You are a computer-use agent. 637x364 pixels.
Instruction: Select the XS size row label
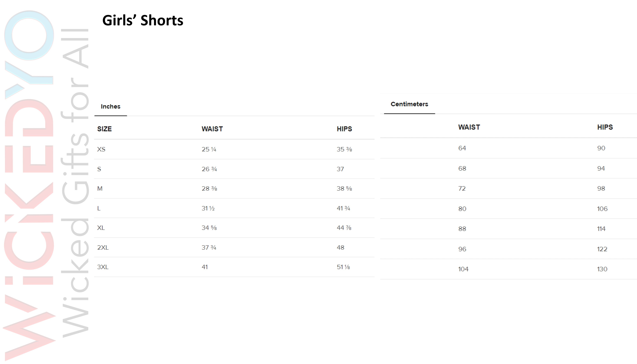101,149
